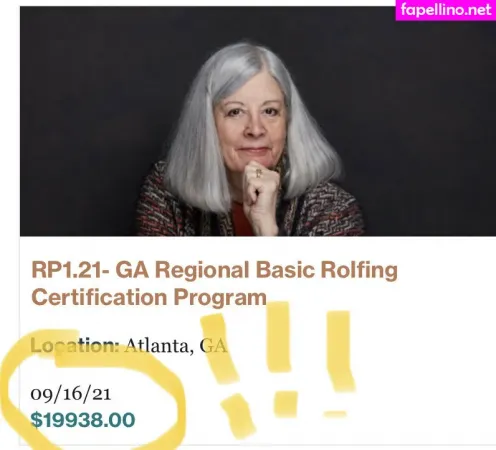This screenshot has width=496, height=450.
Task: Click the $19938.00 price
Action: (83, 420)
